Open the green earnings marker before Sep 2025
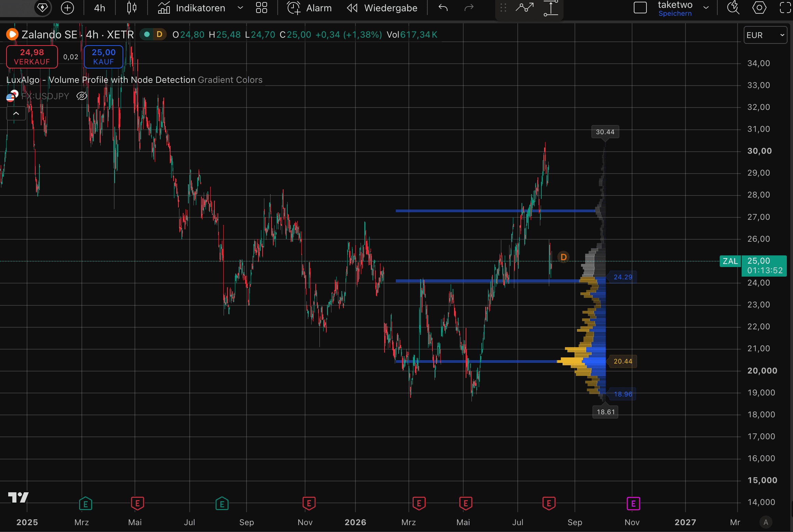The height and width of the screenshot is (532, 793). 222,504
